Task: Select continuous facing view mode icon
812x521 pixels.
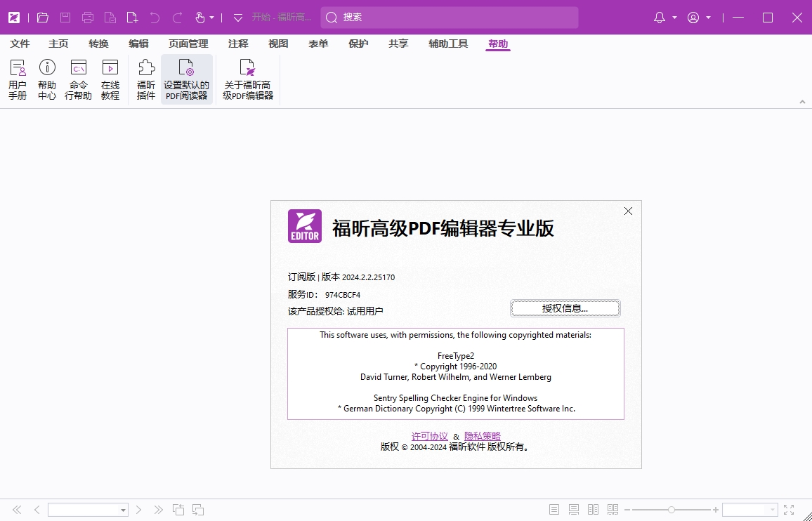Action: (x=613, y=510)
